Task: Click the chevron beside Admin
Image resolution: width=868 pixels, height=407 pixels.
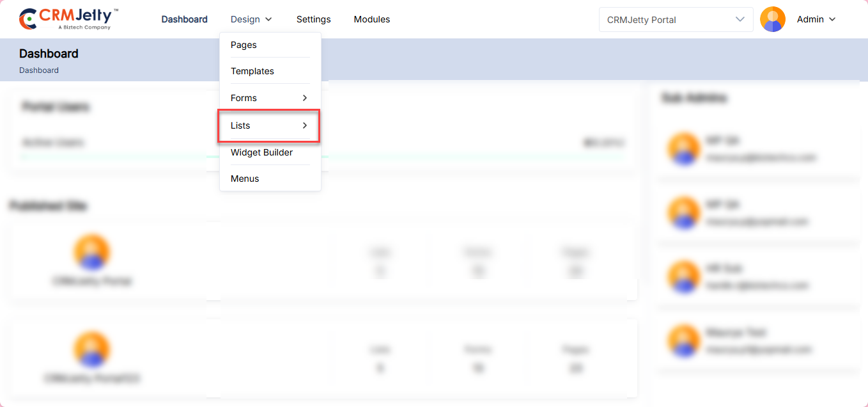Action: tap(832, 20)
